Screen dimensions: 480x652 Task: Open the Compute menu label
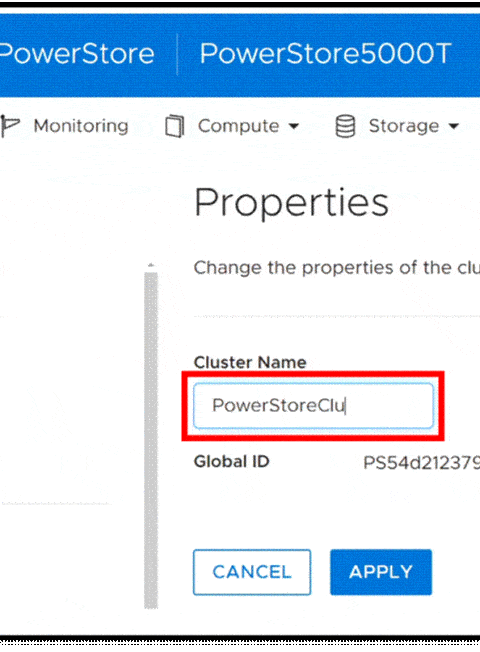point(238,126)
